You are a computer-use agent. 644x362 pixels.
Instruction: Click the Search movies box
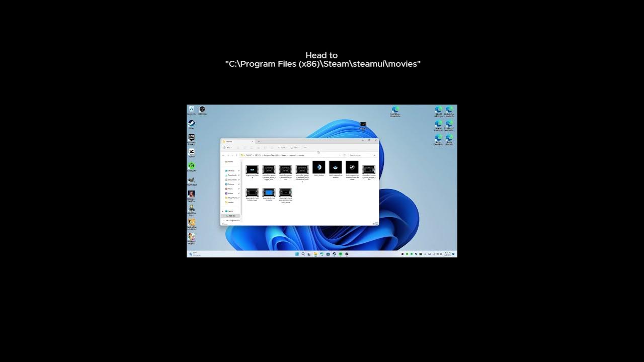pos(362,155)
